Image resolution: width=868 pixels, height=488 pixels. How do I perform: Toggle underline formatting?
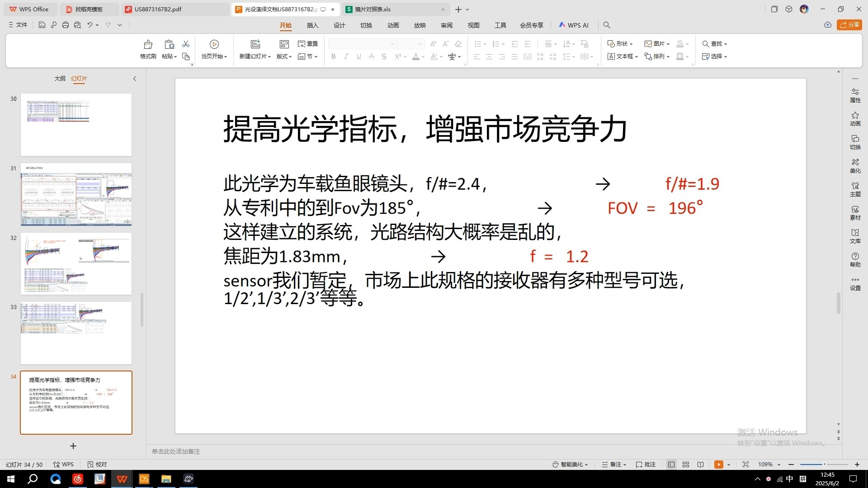coord(359,56)
